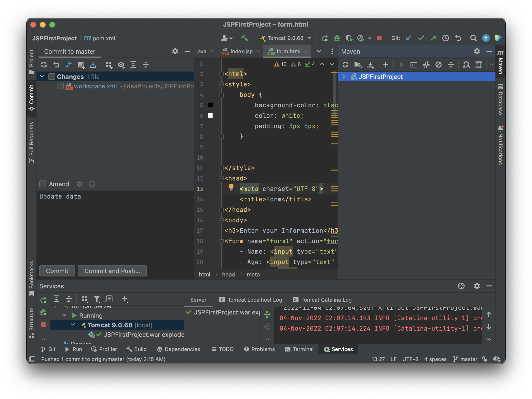Open Maven panel settings gear

tap(477, 51)
